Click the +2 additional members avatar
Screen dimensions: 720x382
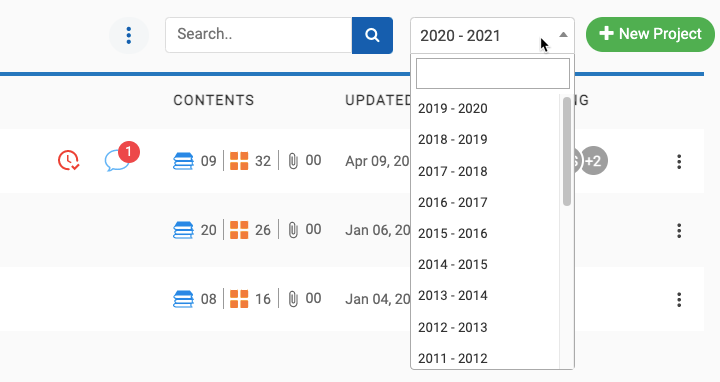(593, 161)
